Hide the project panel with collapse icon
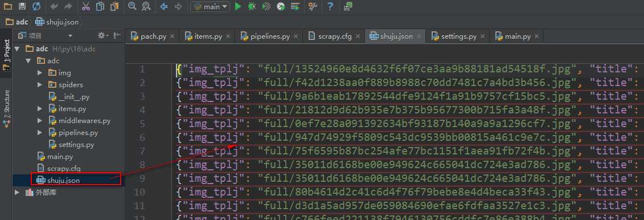 point(117,36)
